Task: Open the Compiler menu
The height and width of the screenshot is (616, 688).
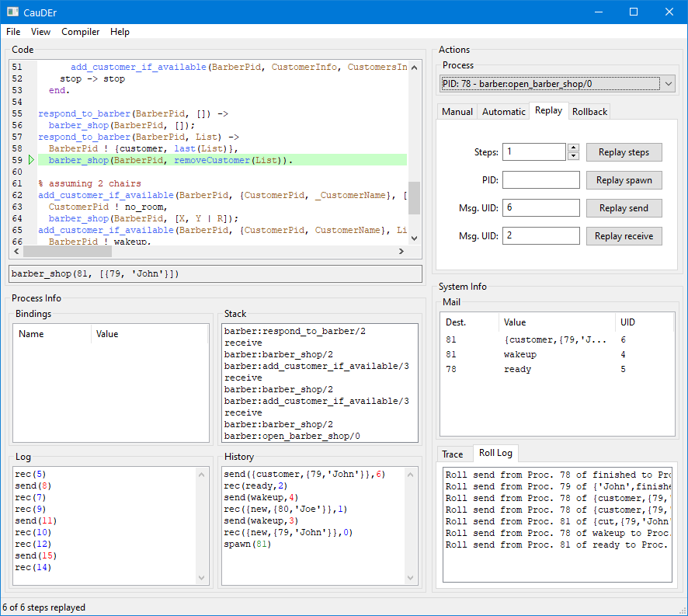Action: coord(81,32)
